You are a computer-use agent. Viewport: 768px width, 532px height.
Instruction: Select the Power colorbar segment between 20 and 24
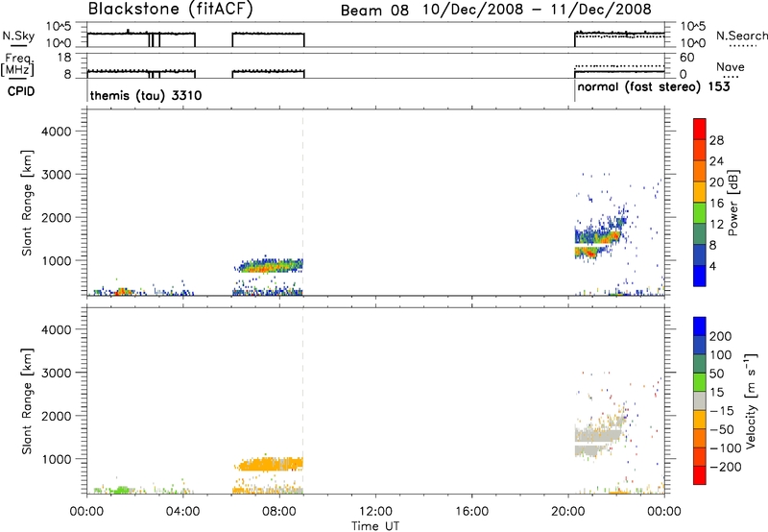pos(700,171)
